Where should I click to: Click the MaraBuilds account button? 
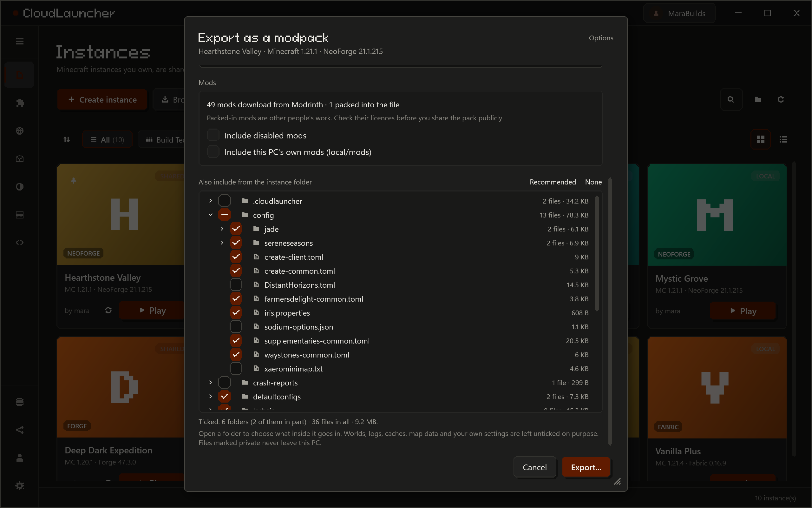click(x=680, y=13)
